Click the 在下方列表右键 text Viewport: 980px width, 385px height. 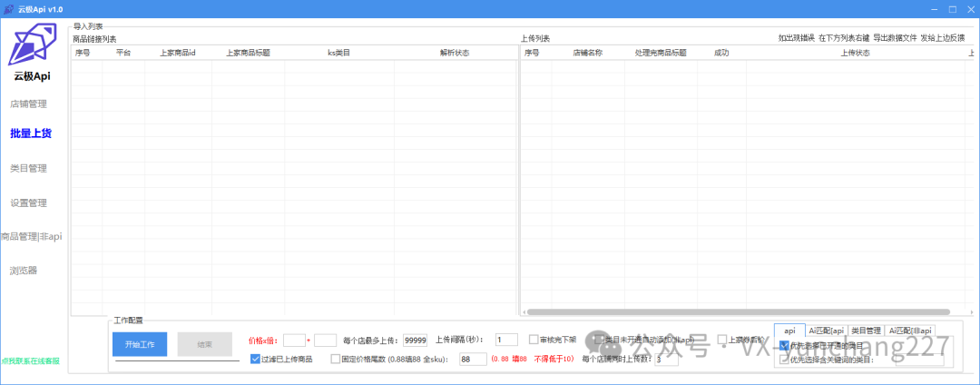(844, 38)
